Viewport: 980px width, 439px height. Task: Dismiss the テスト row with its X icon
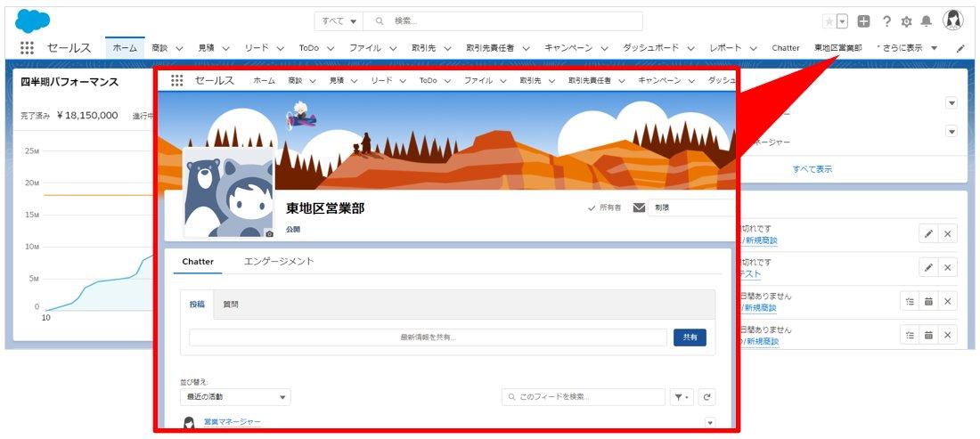click(x=948, y=267)
